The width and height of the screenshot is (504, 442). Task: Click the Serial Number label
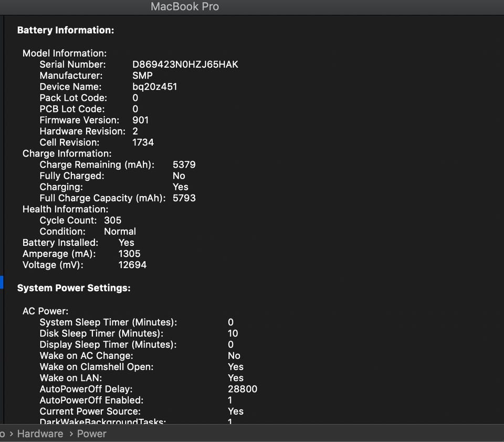click(72, 64)
